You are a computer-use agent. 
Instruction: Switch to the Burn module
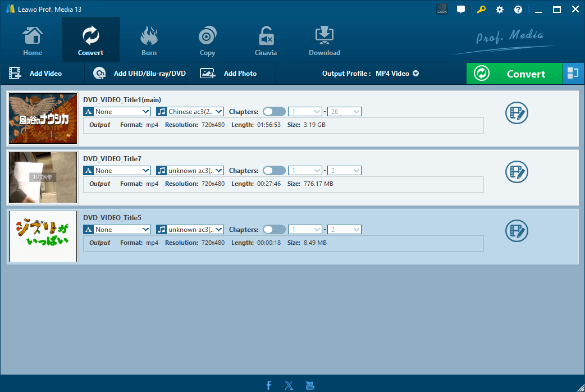click(x=149, y=39)
